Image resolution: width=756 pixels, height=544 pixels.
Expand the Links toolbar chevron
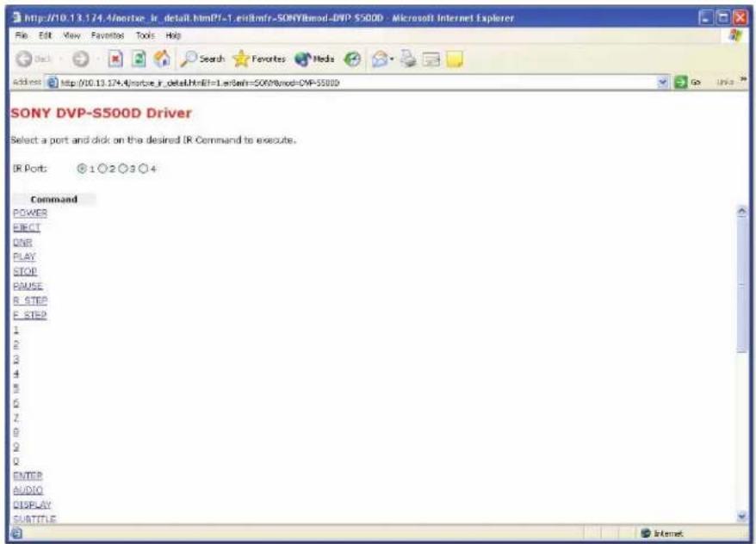pyautogui.click(x=743, y=79)
